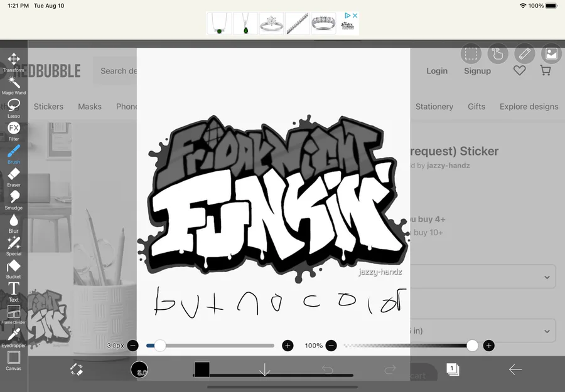Tap the Wi-Fi status icon
565x392 pixels.
[523, 6]
